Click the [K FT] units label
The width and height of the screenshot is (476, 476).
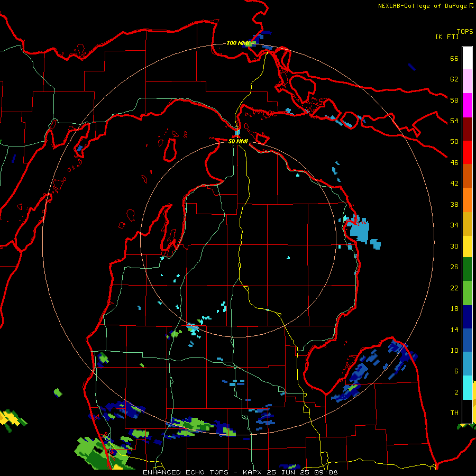pos(447,36)
